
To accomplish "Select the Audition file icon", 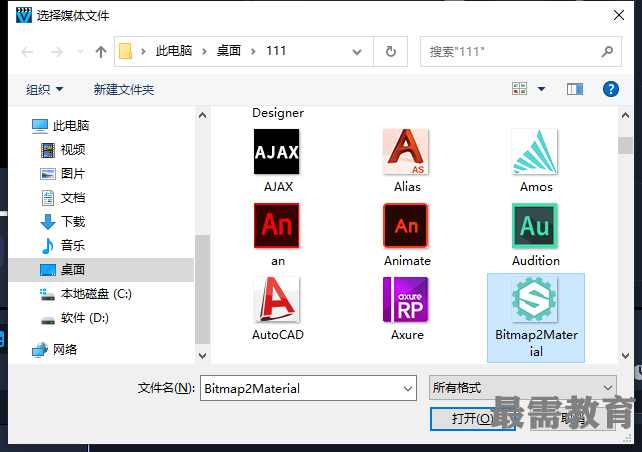I will click(535, 226).
